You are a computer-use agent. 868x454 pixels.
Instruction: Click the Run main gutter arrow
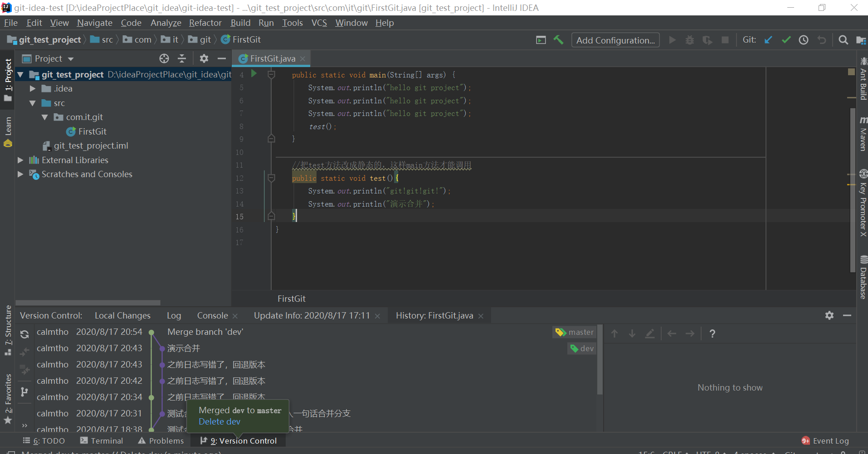point(254,74)
